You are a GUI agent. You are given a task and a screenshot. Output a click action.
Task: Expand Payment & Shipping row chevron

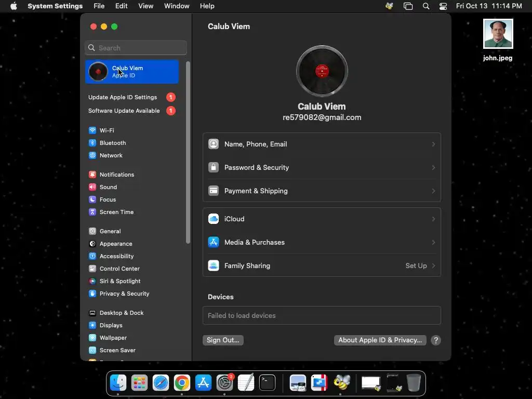(433, 191)
